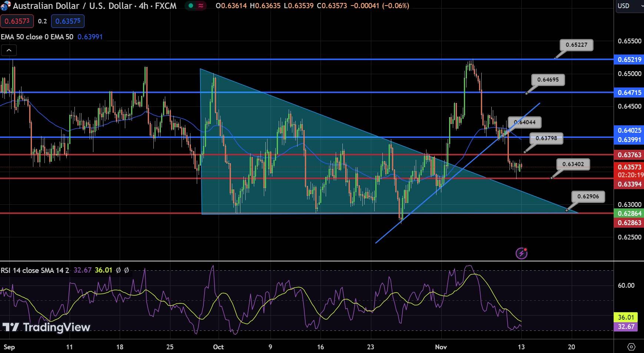Click the blue 0.64025 price axis label
Screen dimensions: 644x353
[629, 131]
